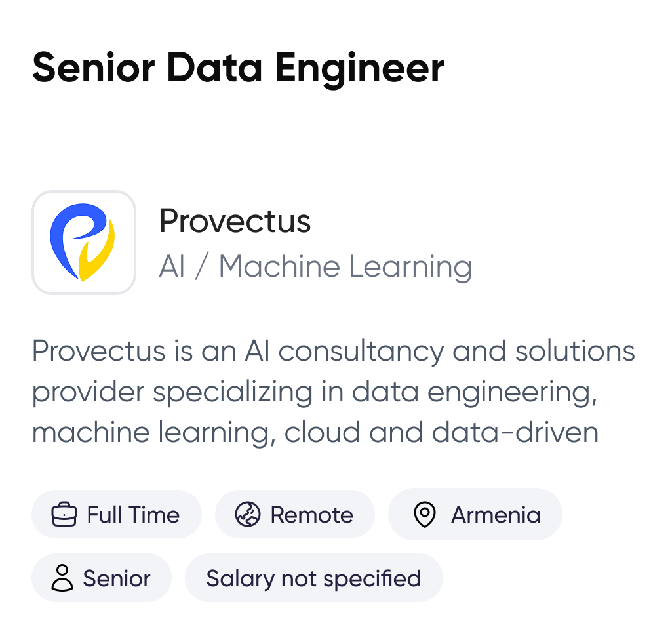Click the Provectus company name link
The image size is (670, 644).
[236, 222]
